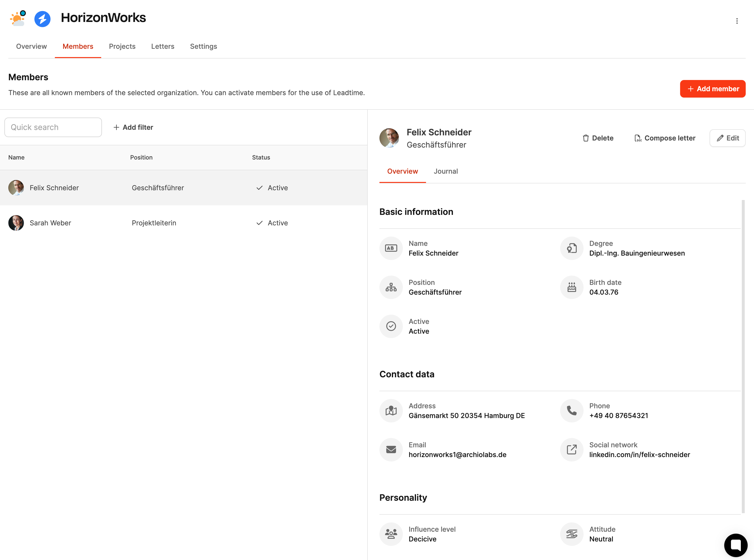Go to the Settings tab
The height and width of the screenshot is (560, 754).
(x=203, y=46)
